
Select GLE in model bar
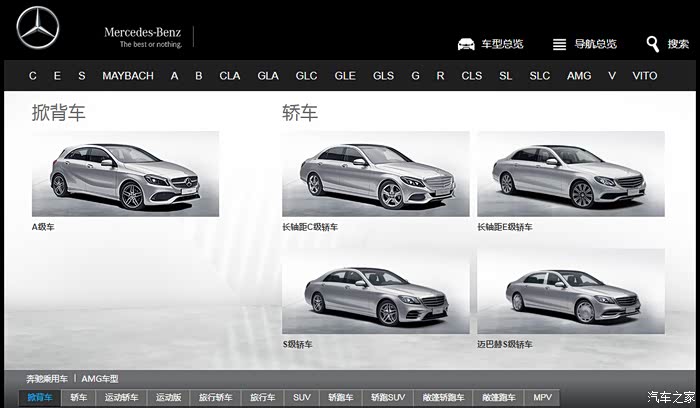[x=345, y=76]
